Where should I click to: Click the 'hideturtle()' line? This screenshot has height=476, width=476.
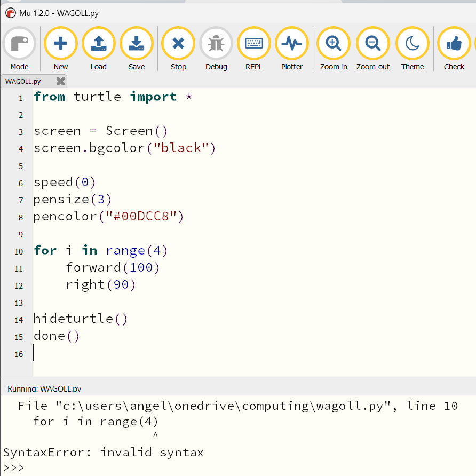[x=81, y=319]
